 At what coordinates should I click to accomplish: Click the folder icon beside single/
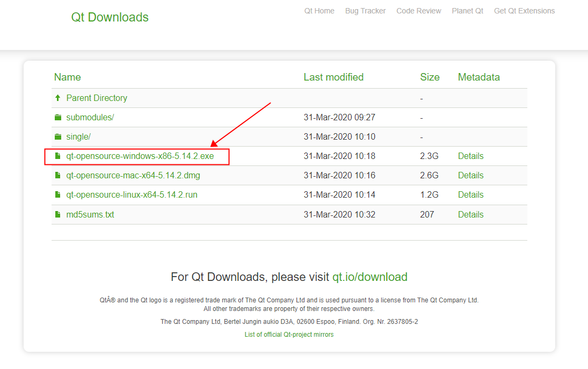pyautogui.click(x=58, y=137)
